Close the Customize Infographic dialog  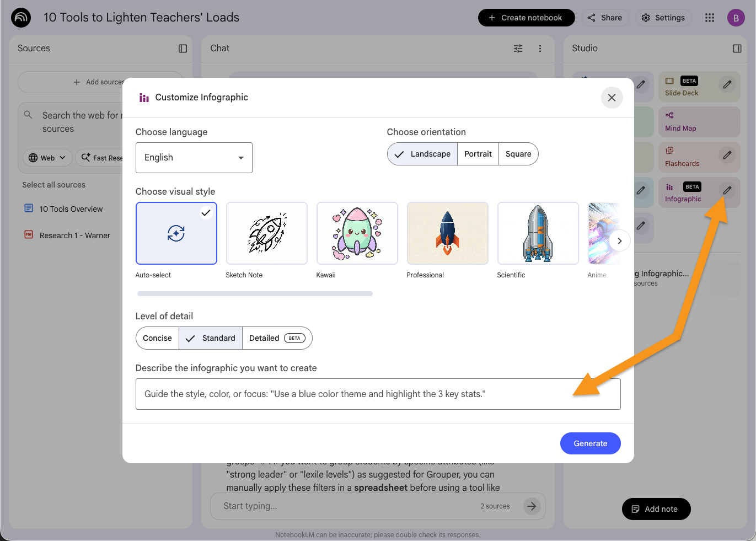pos(612,98)
